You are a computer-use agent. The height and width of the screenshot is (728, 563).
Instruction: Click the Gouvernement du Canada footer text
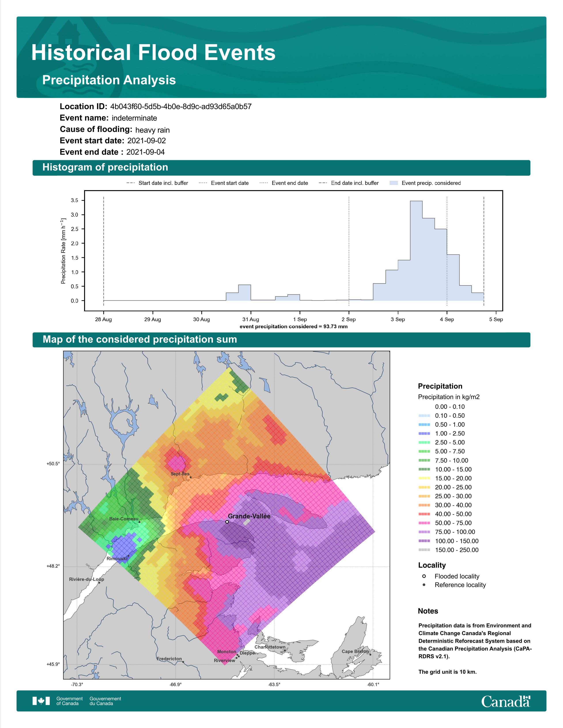(x=105, y=701)
